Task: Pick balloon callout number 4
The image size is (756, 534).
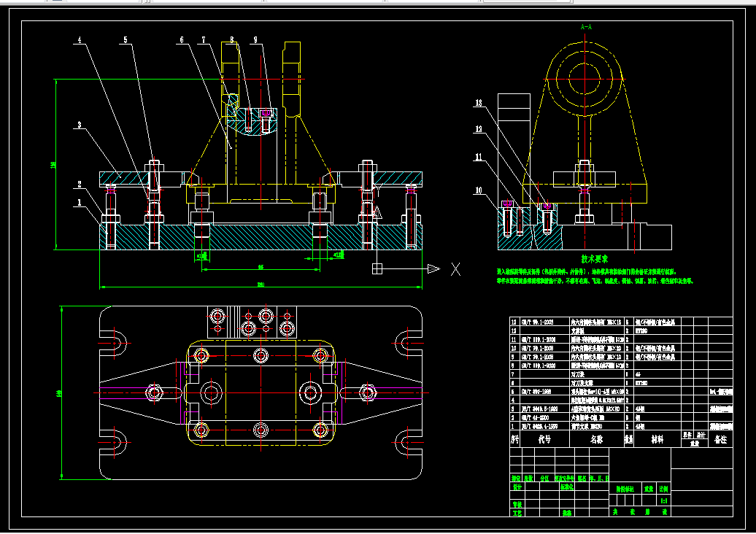Action: 80,40
